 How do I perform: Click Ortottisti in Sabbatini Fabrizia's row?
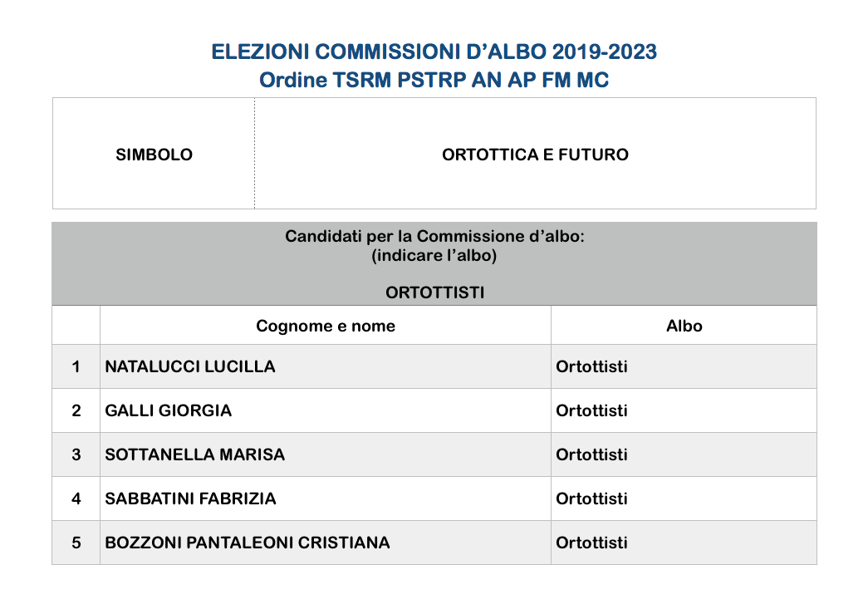click(x=591, y=499)
